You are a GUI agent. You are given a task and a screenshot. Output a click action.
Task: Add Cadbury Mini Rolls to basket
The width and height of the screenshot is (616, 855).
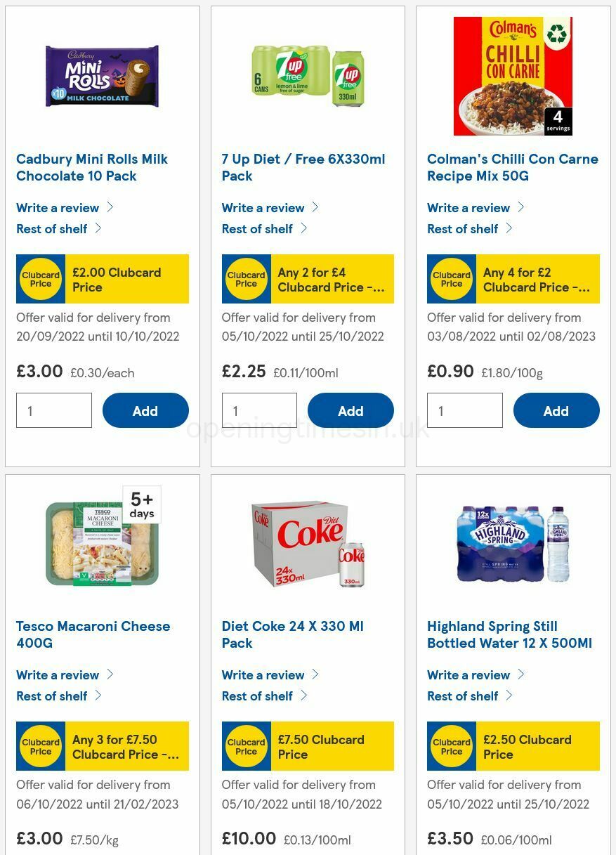pos(145,410)
